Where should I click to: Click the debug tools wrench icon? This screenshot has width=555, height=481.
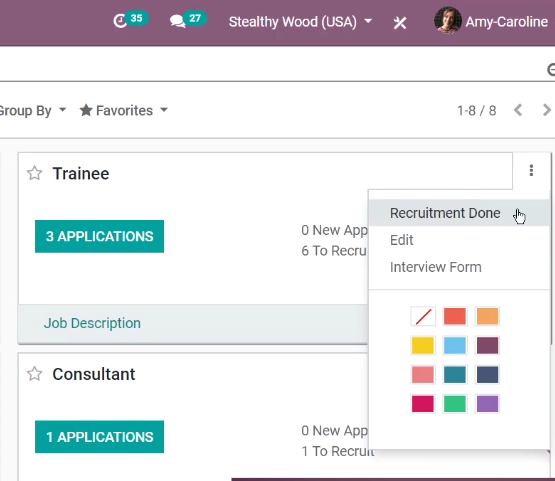[x=400, y=23]
